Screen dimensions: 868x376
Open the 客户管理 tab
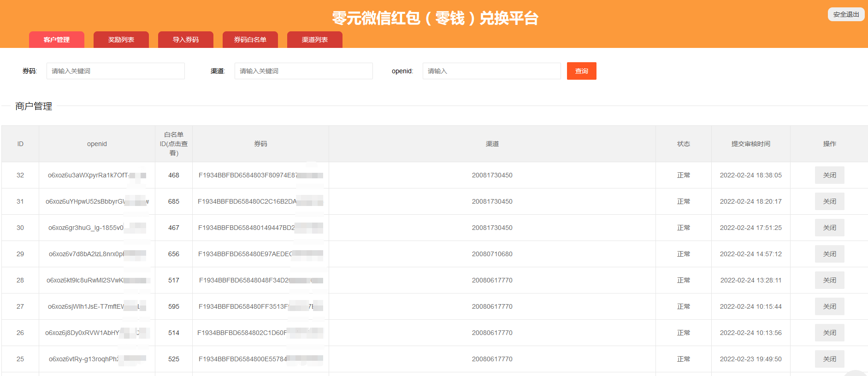tap(57, 40)
